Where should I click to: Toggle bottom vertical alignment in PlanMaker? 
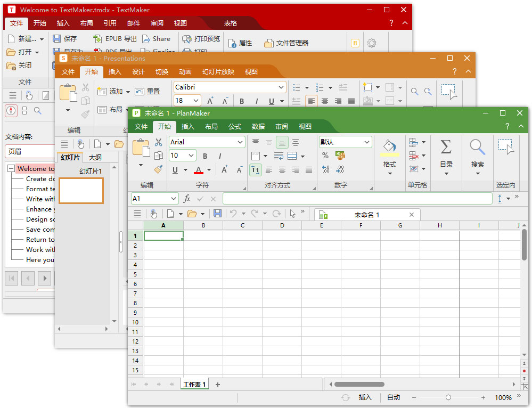tap(282, 142)
